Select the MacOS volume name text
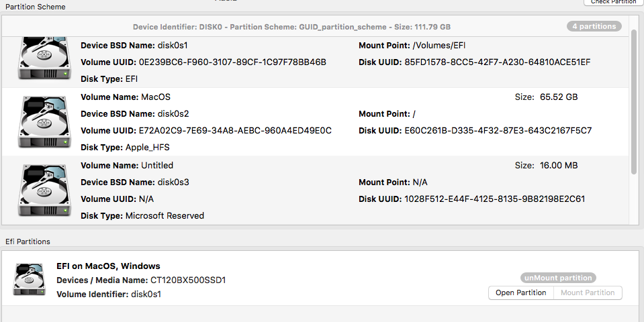 pyautogui.click(x=156, y=97)
